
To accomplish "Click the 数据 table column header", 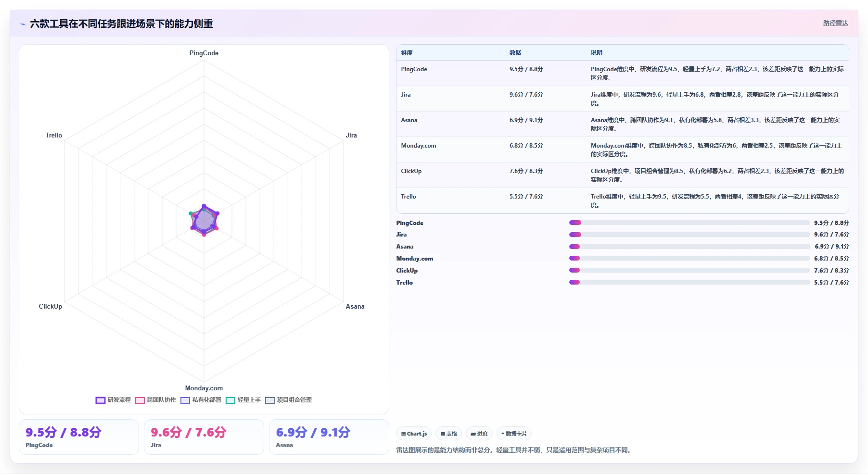I will [515, 53].
